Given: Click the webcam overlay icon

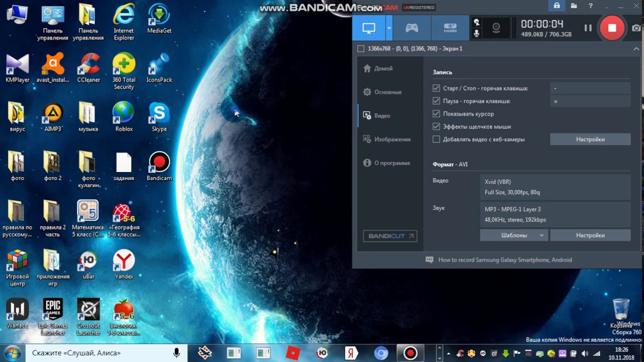Looking at the screenshot, I should coord(496,28).
